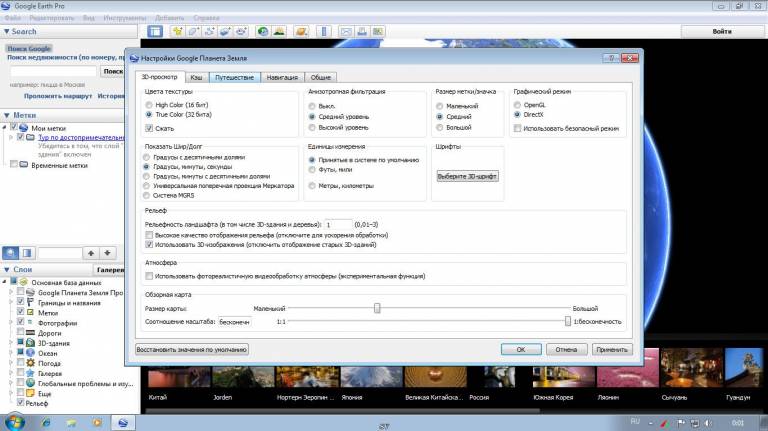Click the Add Image Overlay toolbar icon
This screenshot has width=768, height=431.
tap(225, 31)
